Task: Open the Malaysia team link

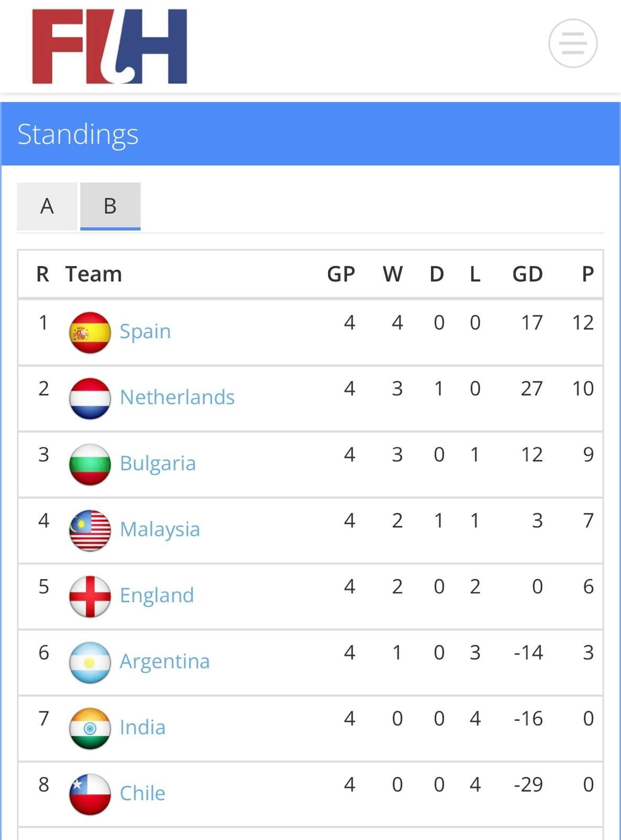Action: click(x=160, y=529)
